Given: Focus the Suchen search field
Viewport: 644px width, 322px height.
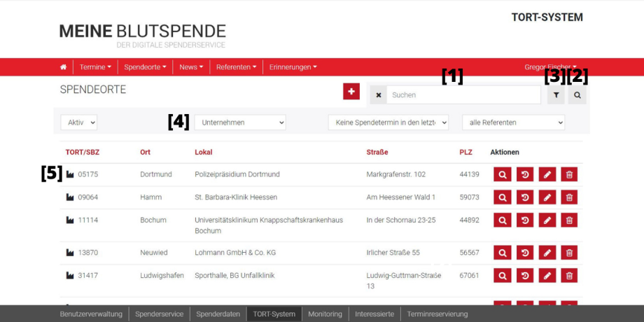Looking at the screenshot, I should click(463, 95).
